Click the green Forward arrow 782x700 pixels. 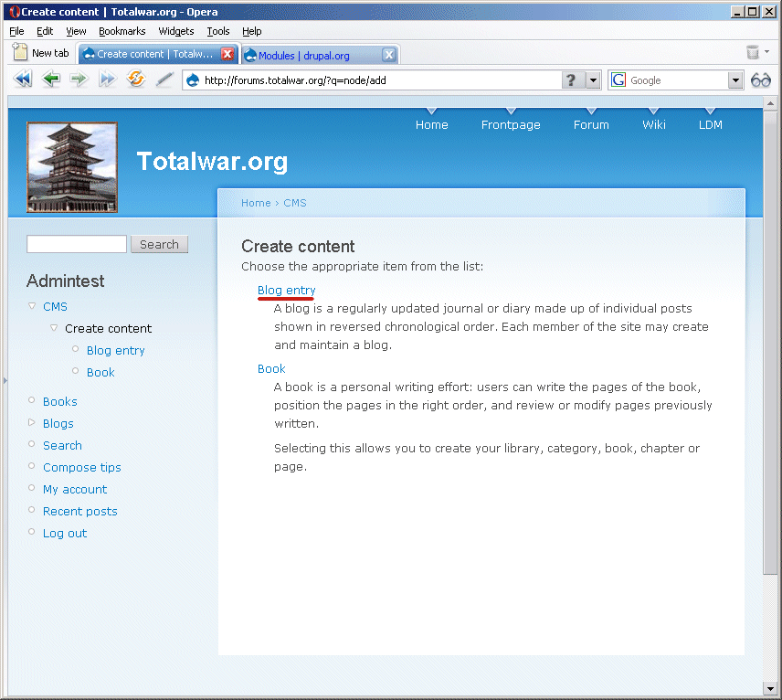[x=79, y=79]
